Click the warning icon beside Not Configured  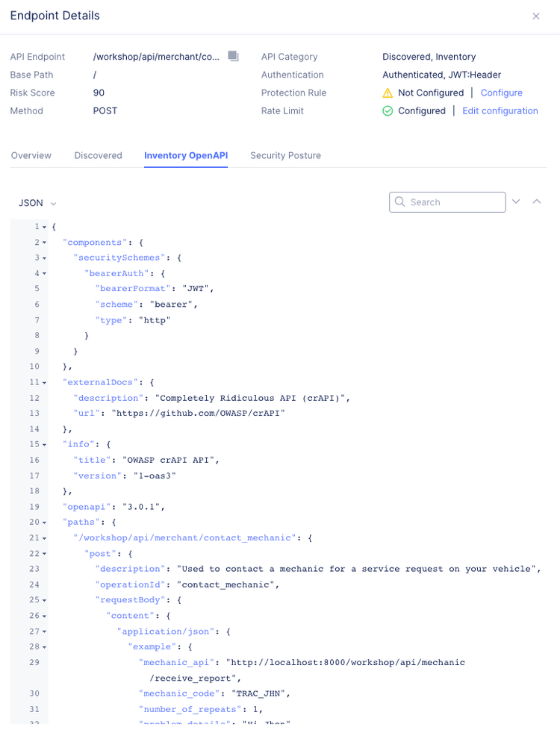(388, 93)
